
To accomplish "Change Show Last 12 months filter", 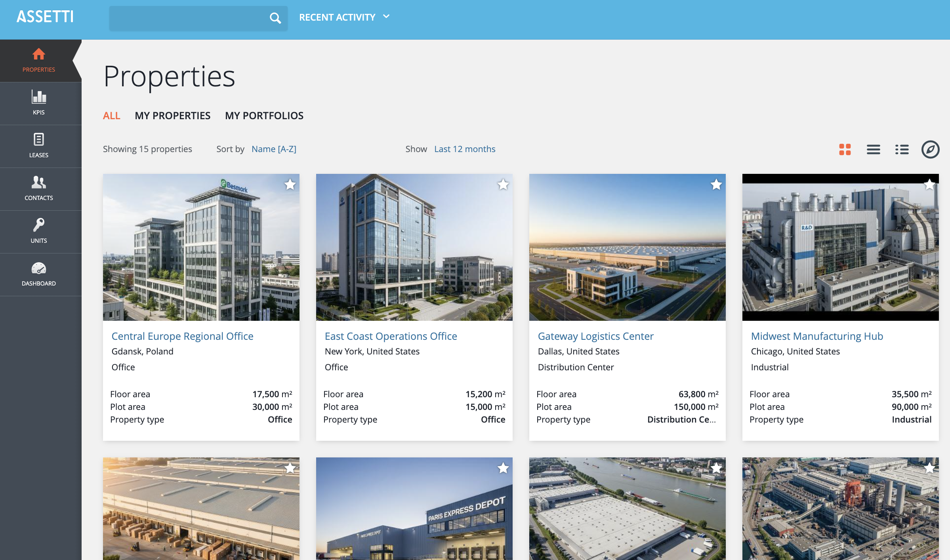I will (465, 149).
